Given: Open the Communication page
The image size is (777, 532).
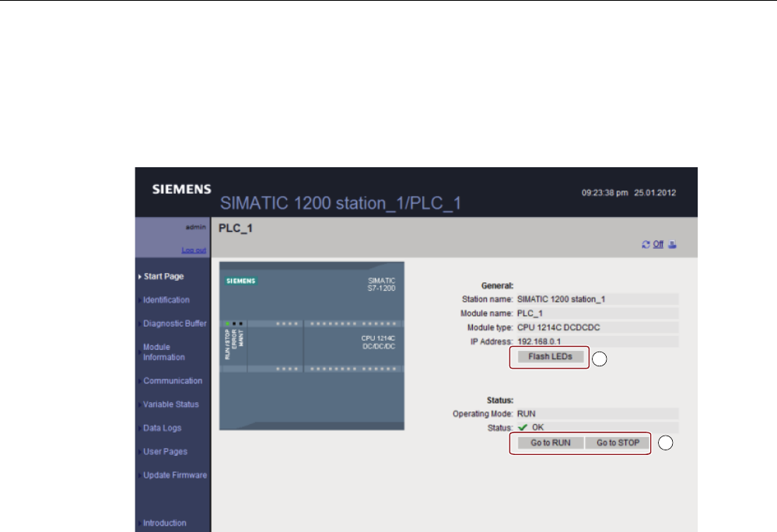Looking at the screenshot, I should pos(173,381).
